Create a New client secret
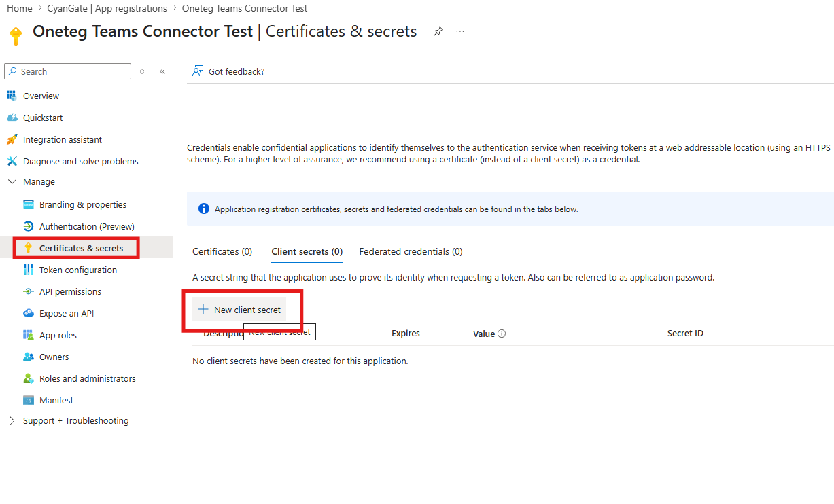Image resolution: width=834 pixels, height=504 pixels. [239, 310]
